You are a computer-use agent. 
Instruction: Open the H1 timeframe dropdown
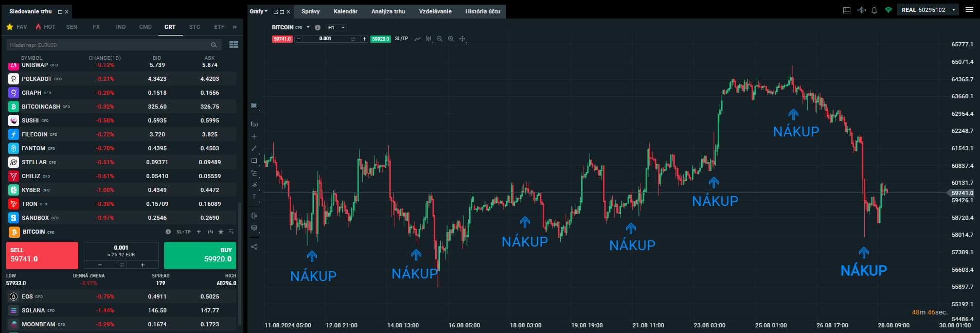pyautogui.click(x=336, y=28)
